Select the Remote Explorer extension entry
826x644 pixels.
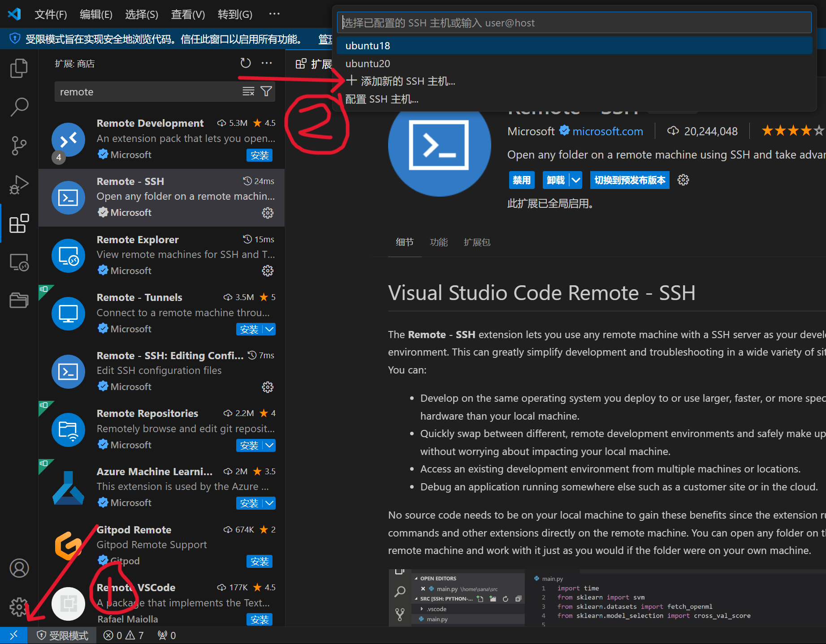pyautogui.click(x=161, y=255)
